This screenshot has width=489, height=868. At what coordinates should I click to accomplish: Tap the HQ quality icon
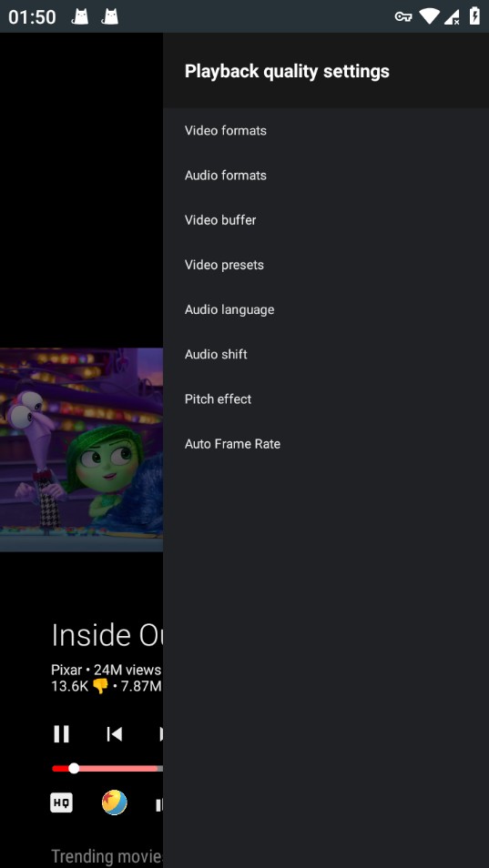61,802
